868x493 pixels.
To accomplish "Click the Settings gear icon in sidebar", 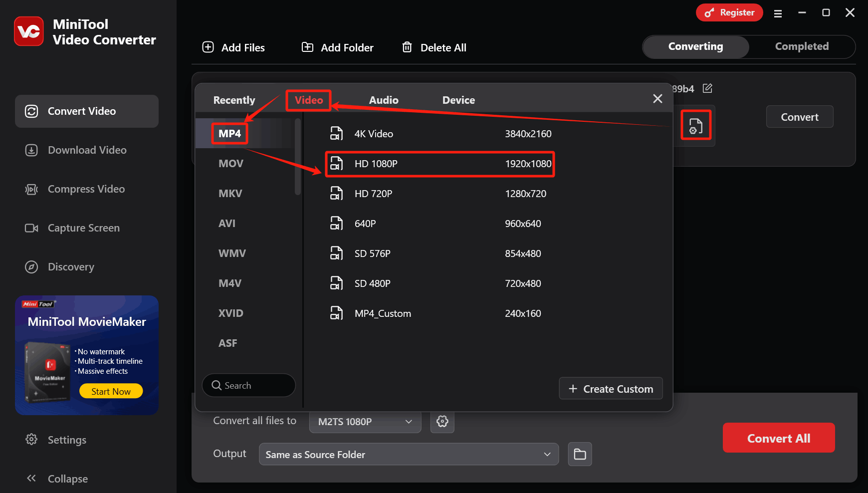I will click(x=31, y=440).
